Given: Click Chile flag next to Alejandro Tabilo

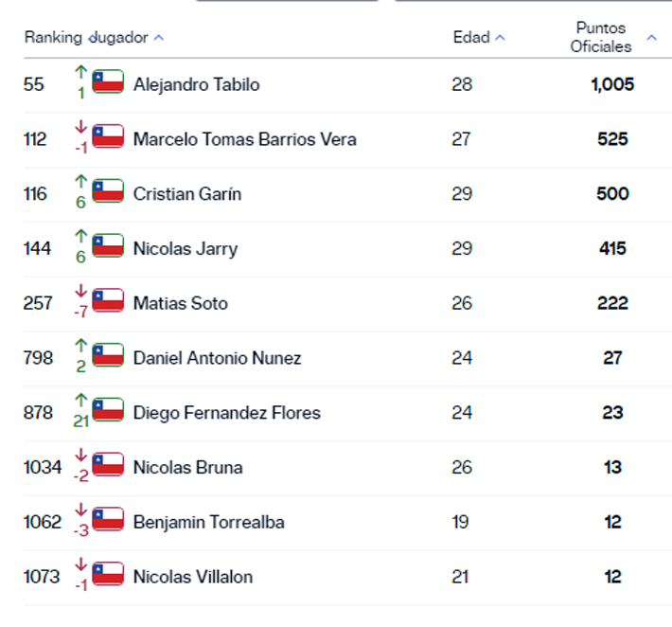Looking at the screenshot, I should click(108, 82).
